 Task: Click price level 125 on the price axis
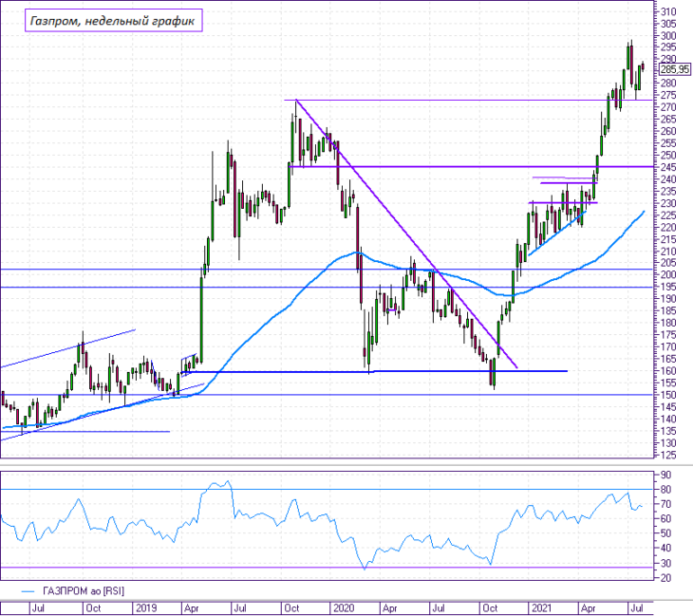[668, 455]
